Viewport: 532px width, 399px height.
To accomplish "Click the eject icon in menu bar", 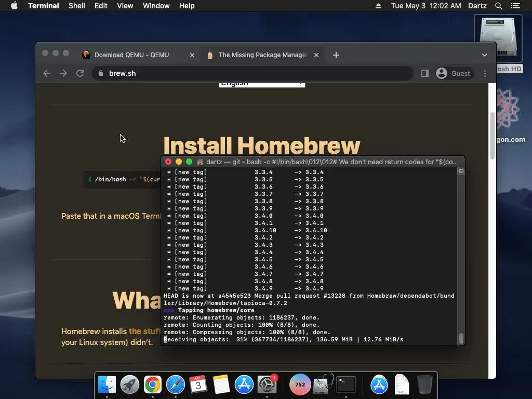I will click(378, 6).
